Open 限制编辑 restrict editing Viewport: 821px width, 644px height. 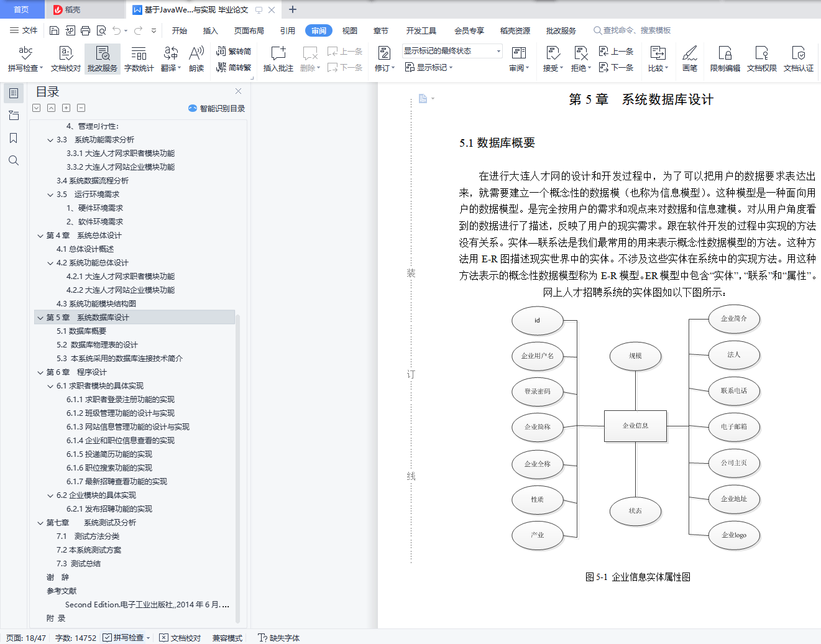tap(725, 59)
